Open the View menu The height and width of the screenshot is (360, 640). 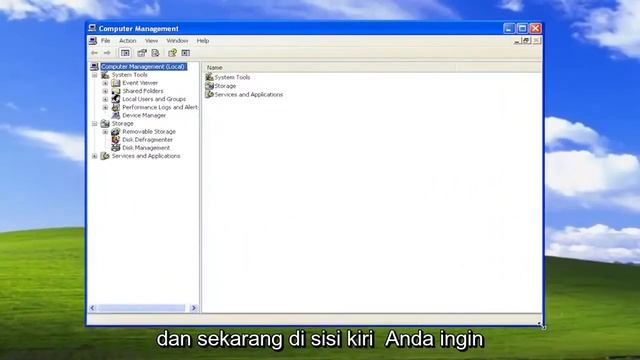pos(151,41)
